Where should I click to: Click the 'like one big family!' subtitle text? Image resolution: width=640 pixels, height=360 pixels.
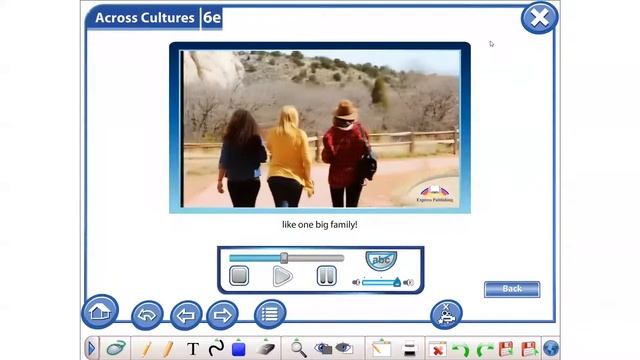tap(320, 224)
